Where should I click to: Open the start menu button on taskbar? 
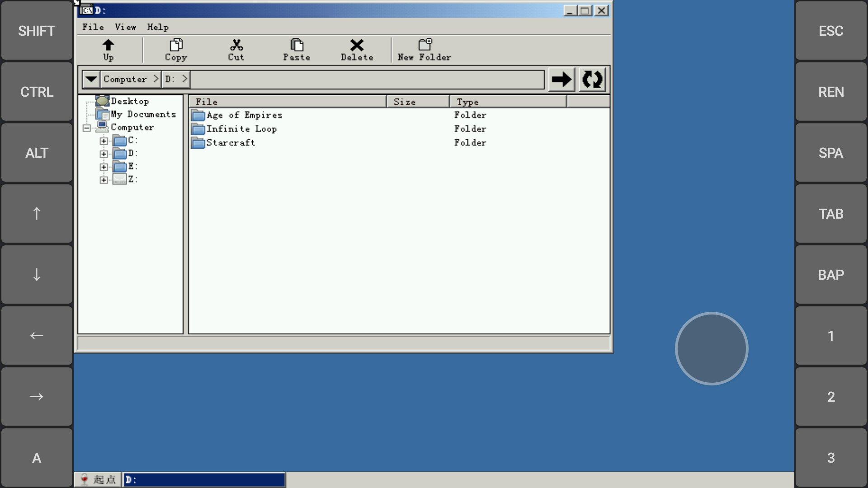point(98,479)
